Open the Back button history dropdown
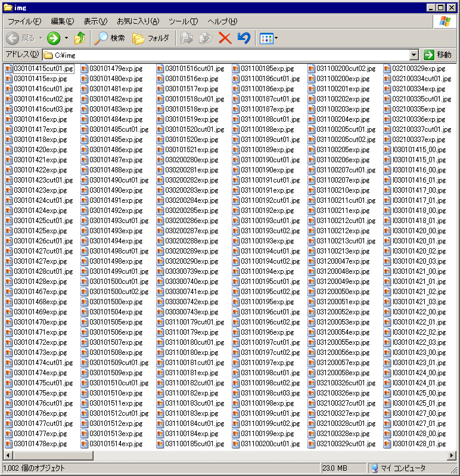 (41, 38)
